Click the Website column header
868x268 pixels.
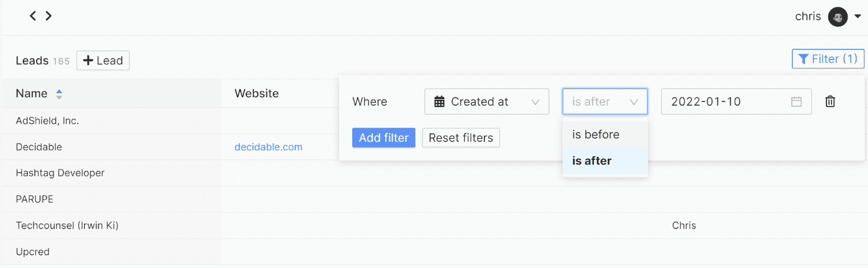coord(257,94)
